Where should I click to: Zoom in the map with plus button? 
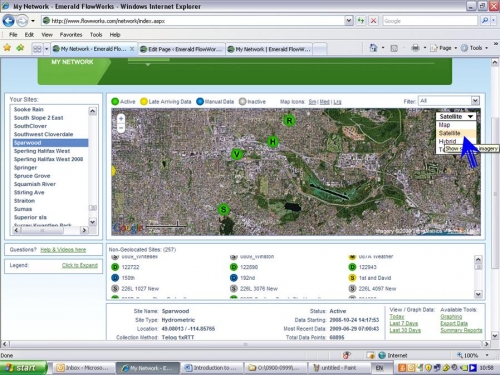tap(121, 118)
